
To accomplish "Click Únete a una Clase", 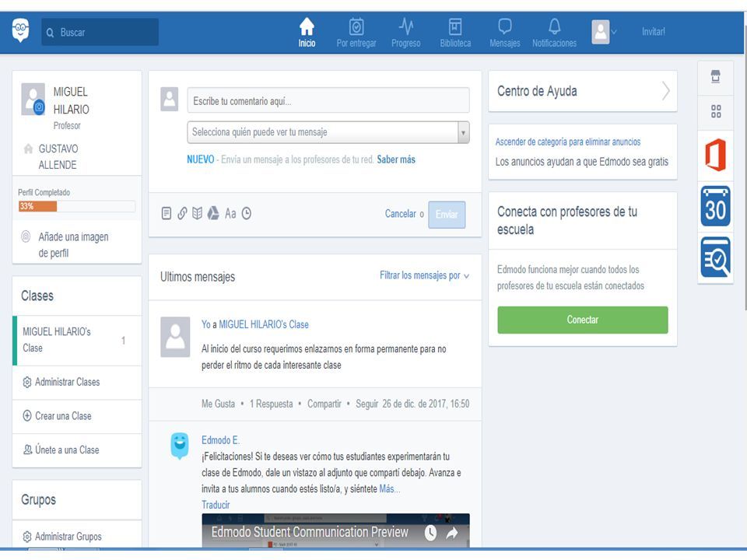I will [x=67, y=450].
